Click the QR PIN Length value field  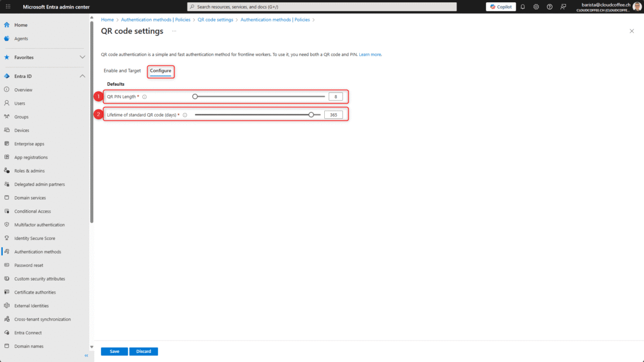(x=336, y=97)
